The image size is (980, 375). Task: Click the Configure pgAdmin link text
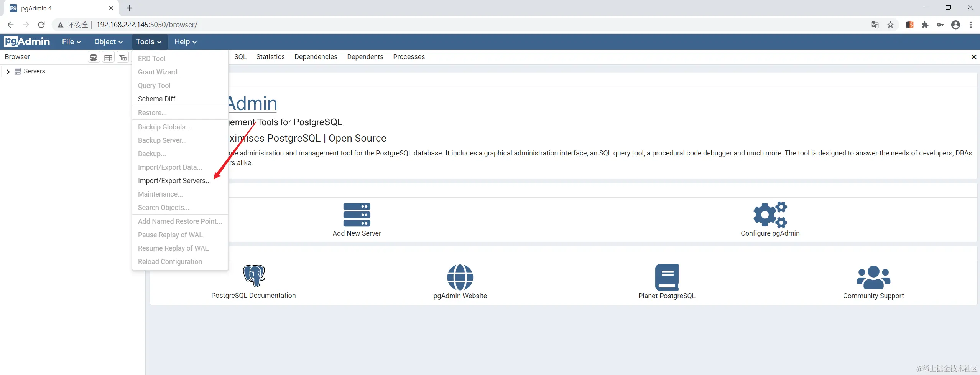(770, 233)
